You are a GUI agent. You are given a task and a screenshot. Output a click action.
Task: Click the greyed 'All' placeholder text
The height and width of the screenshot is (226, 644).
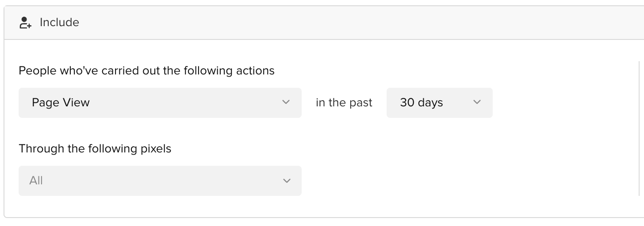click(x=36, y=181)
